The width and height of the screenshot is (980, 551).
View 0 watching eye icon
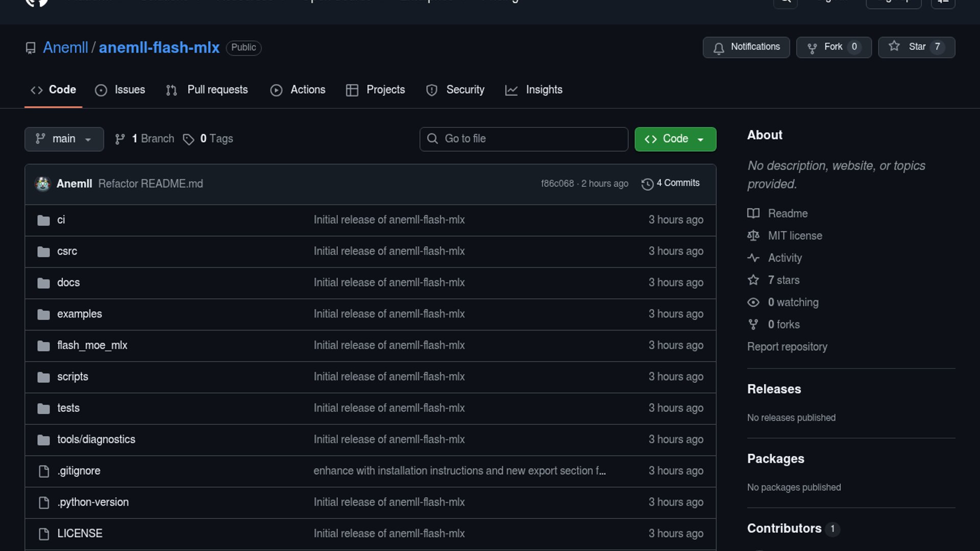[753, 303]
